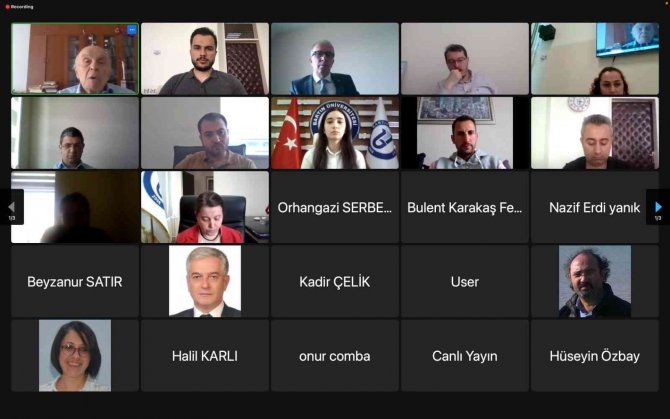Click the smiling woman with glasses photo
670x419 pixels.
(75, 356)
